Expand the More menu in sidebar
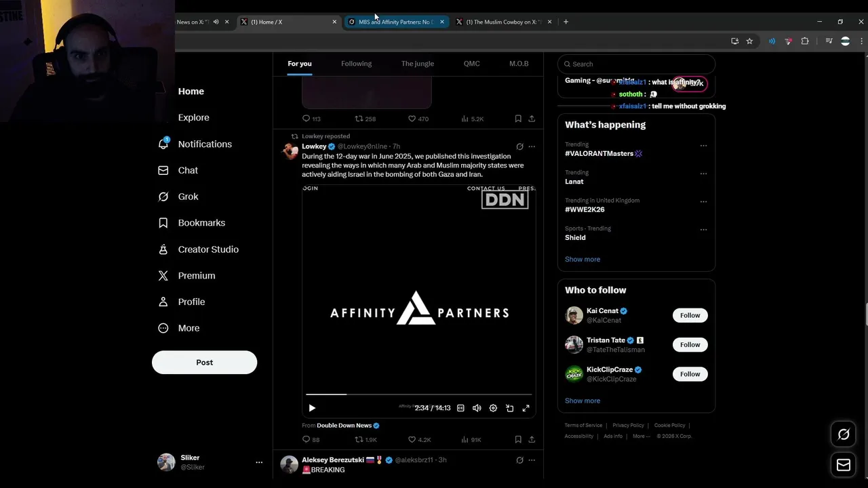Viewport: 868px width, 488px height. tap(179, 328)
